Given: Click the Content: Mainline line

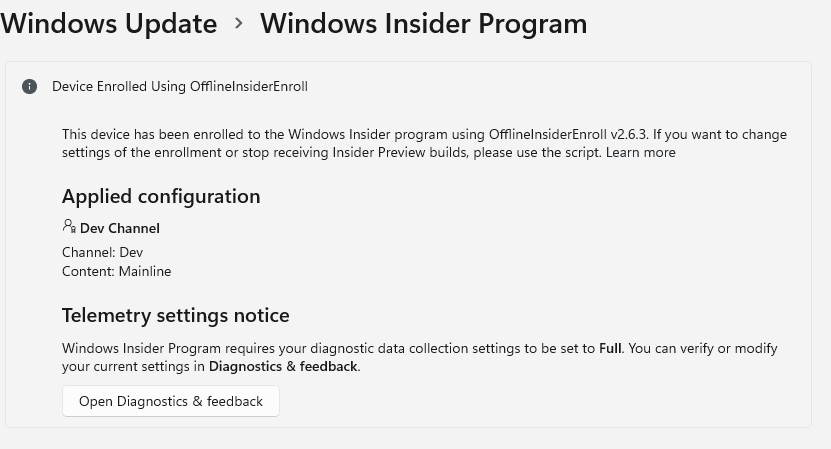Looking at the screenshot, I should click(116, 272).
